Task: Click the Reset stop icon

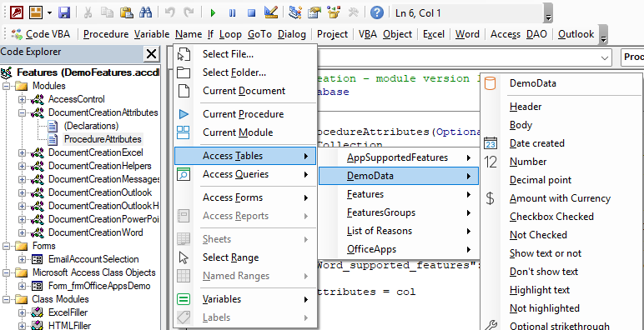Action: [x=251, y=13]
